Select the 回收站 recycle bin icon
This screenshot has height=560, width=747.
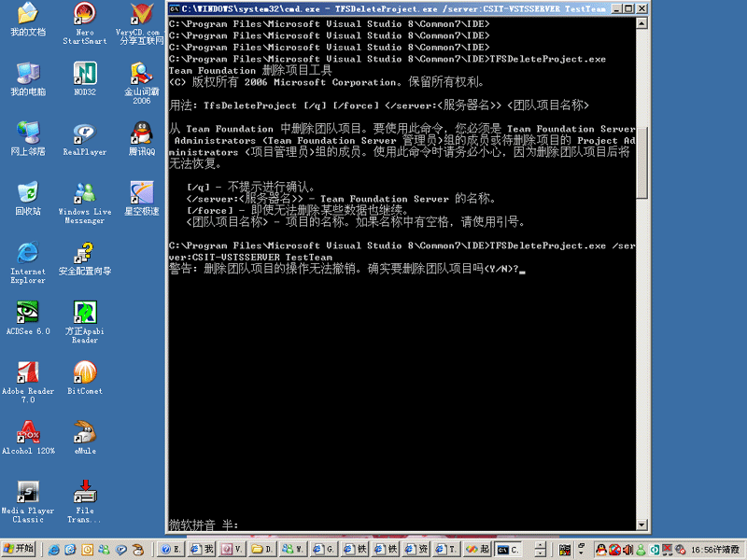tap(28, 199)
